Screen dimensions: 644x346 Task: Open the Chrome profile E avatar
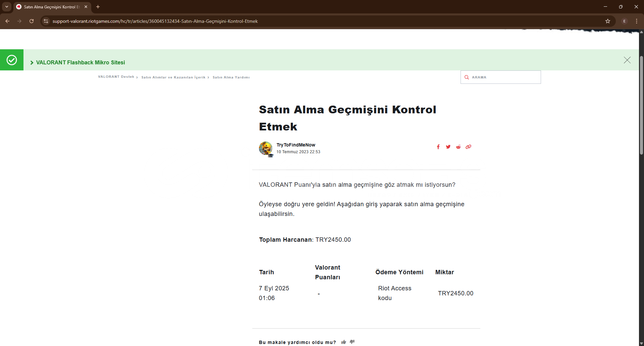click(625, 21)
